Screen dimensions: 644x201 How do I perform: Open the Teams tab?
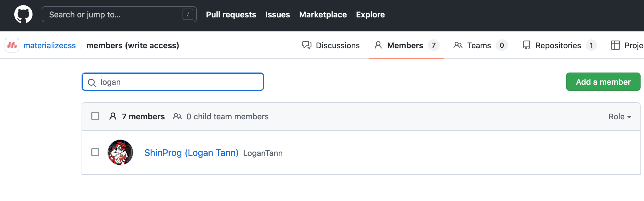coord(479,45)
